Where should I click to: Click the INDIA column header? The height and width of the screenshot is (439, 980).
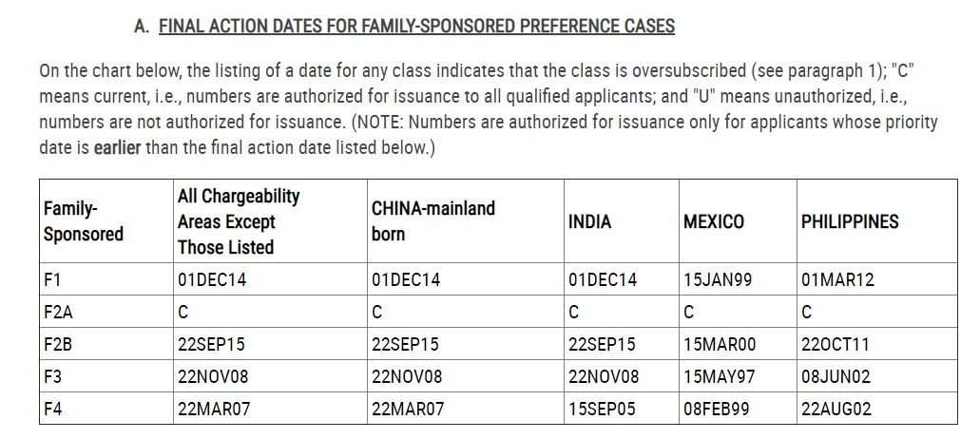(589, 221)
